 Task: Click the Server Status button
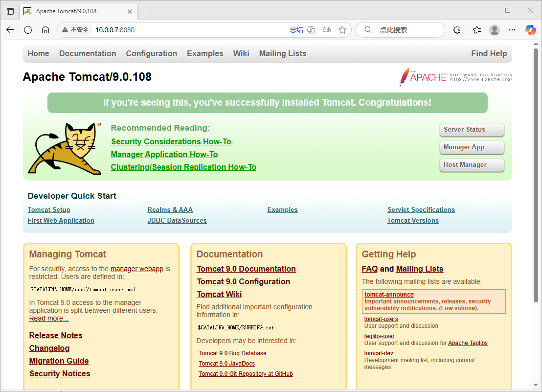[x=472, y=130]
